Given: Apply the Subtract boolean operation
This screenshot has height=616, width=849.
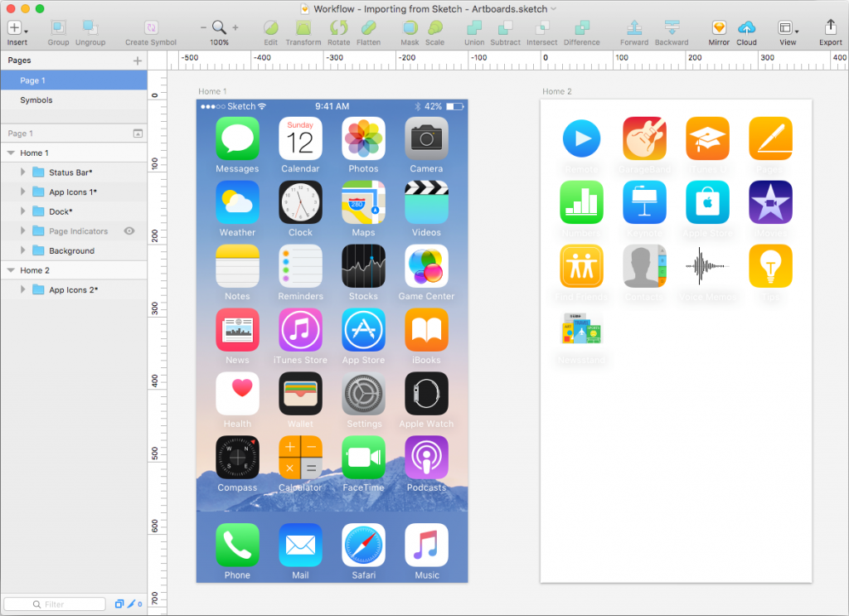Looking at the screenshot, I should [x=505, y=27].
